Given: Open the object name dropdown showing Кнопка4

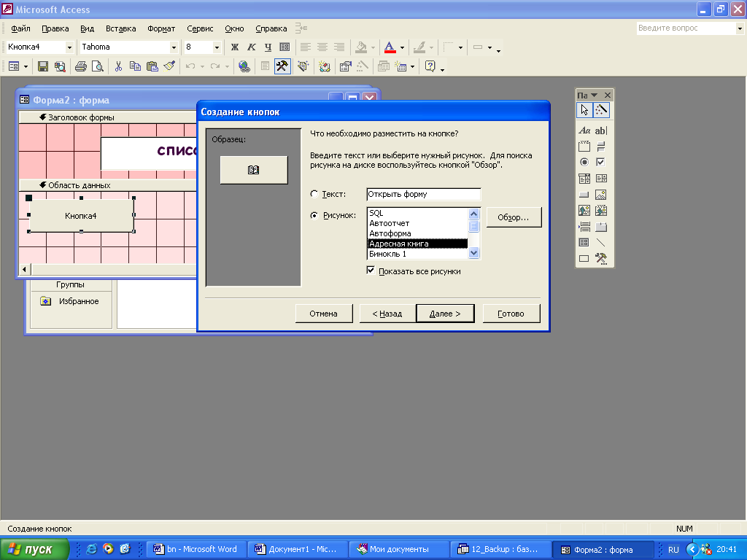Looking at the screenshot, I should point(69,47).
